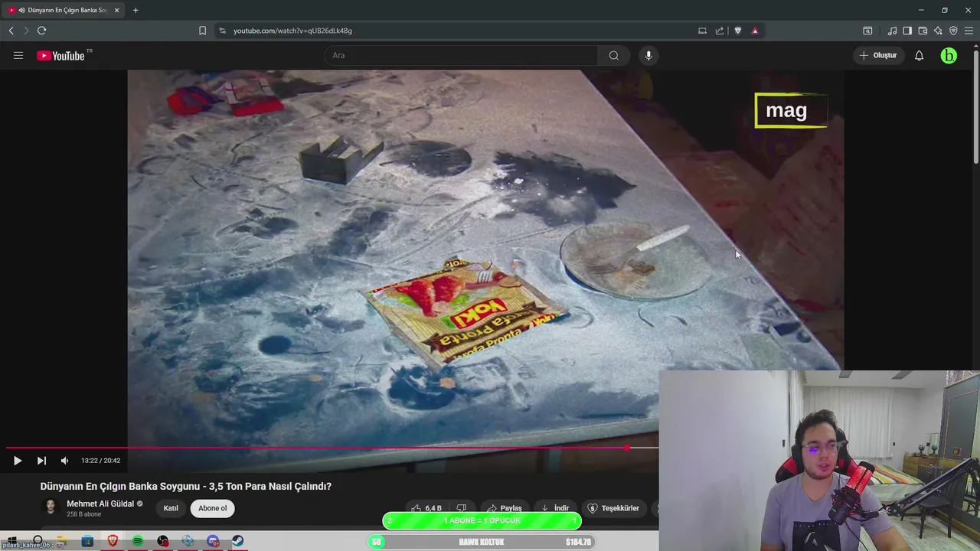
Task: Open the tab search toolbar icon
Action: [867, 31]
